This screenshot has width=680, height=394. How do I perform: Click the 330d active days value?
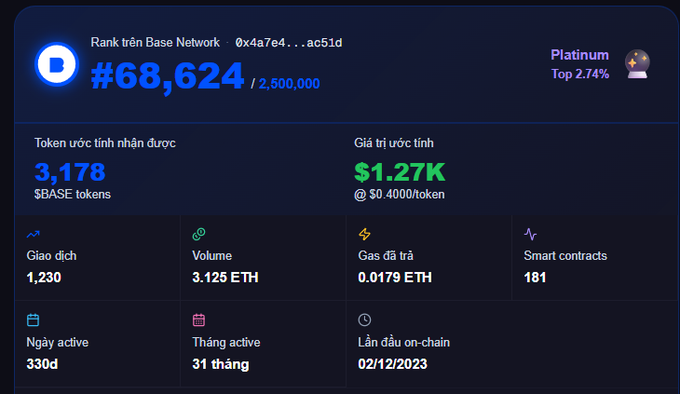pyautogui.click(x=42, y=364)
